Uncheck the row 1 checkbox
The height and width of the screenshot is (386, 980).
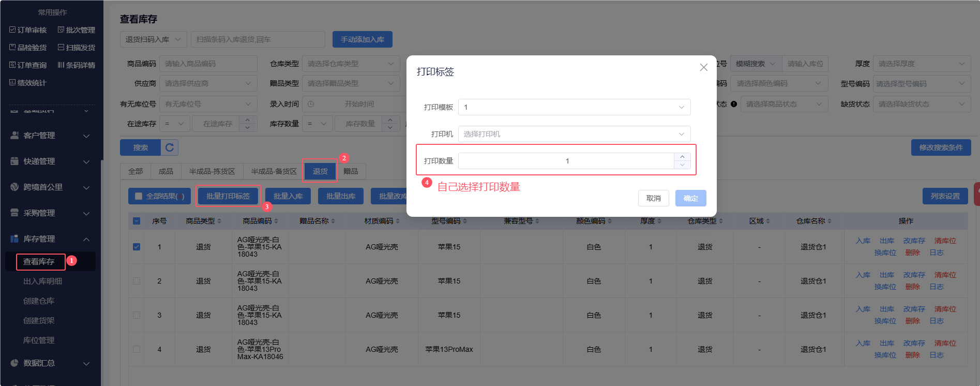137,247
